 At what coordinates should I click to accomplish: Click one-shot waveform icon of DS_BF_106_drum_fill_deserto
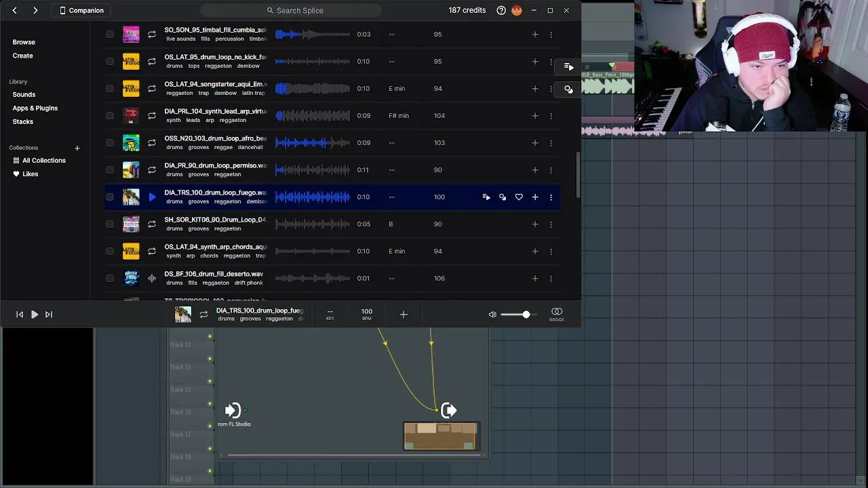click(152, 279)
